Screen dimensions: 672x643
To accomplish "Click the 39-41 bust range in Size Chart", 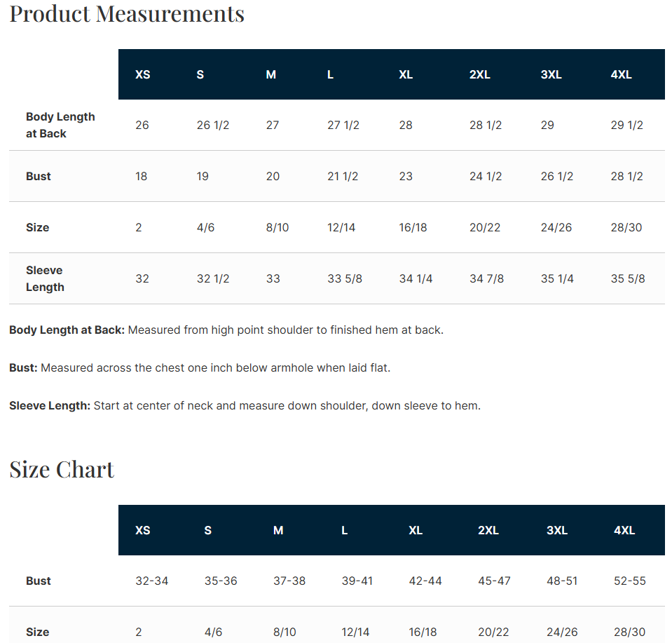I will 357,581.
